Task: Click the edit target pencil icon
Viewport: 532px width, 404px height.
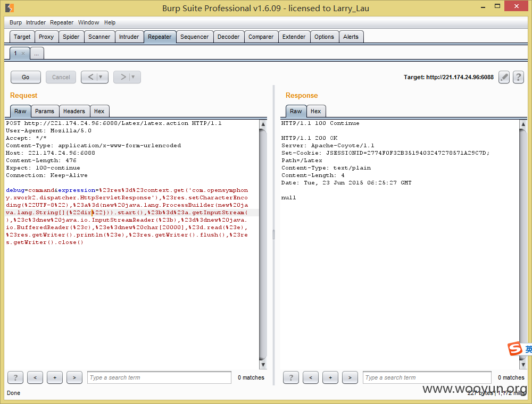Action: click(x=504, y=77)
